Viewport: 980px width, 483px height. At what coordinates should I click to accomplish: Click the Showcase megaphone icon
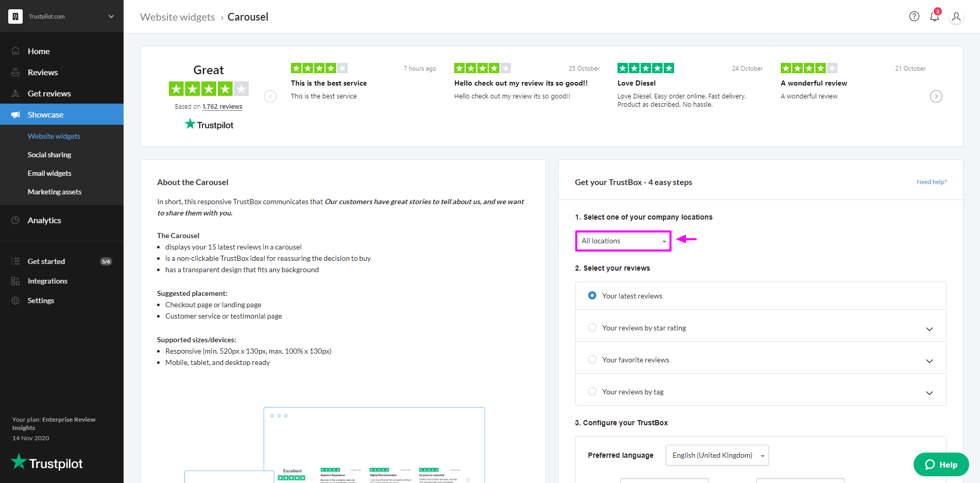click(x=15, y=114)
